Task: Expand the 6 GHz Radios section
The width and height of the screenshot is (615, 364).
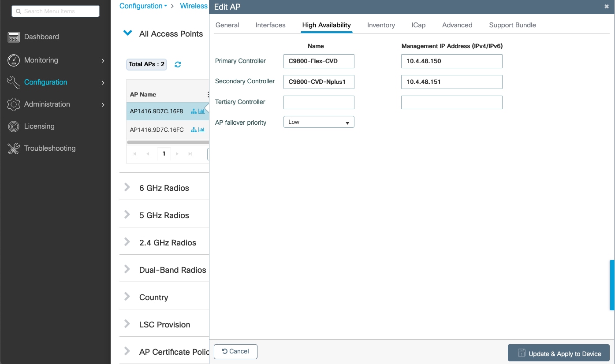Action: click(127, 187)
